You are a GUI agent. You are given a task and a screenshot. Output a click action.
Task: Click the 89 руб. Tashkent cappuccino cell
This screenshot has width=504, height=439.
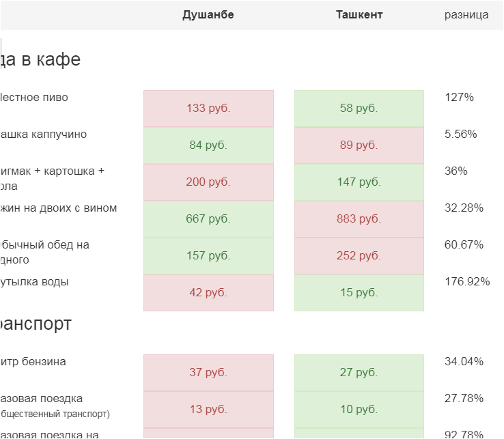pyautogui.click(x=359, y=145)
